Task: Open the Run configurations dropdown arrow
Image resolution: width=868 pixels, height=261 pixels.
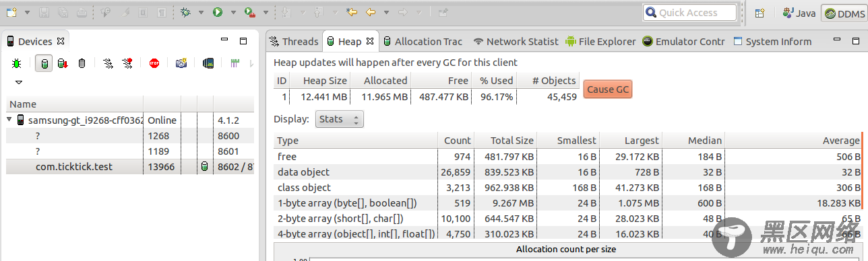Action: (x=233, y=13)
